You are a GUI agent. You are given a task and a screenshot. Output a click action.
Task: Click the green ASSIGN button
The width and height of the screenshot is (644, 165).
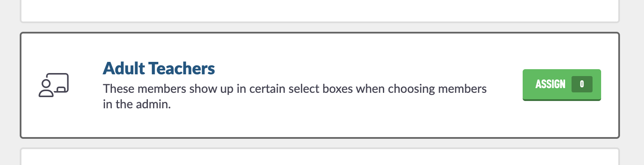click(562, 85)
